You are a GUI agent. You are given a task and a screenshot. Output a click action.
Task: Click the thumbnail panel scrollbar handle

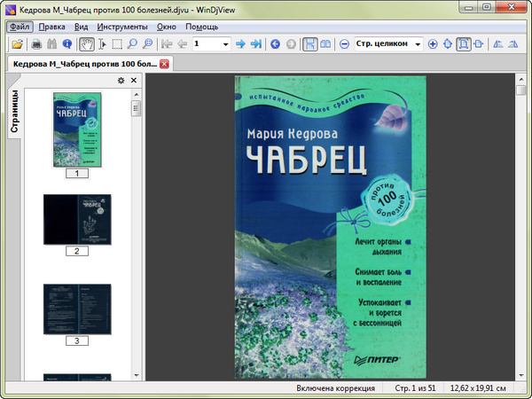(137, 109)
